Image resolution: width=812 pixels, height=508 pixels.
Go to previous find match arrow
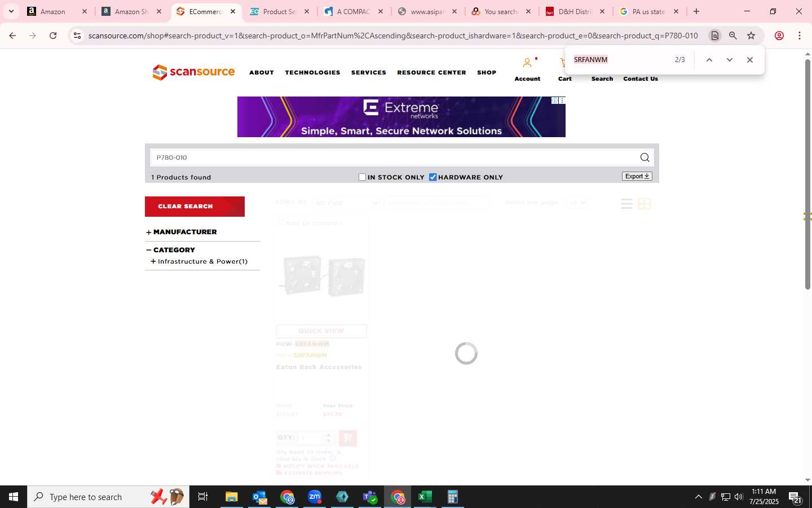(709, 60)
